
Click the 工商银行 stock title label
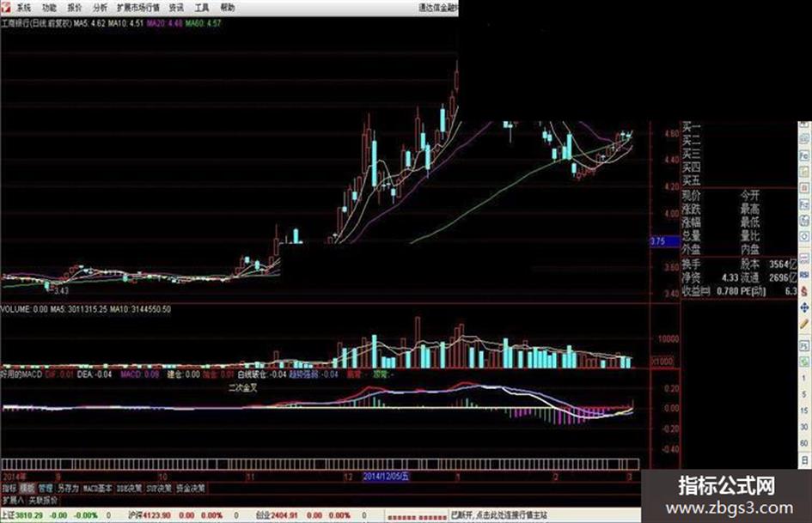tap(37, 23)
